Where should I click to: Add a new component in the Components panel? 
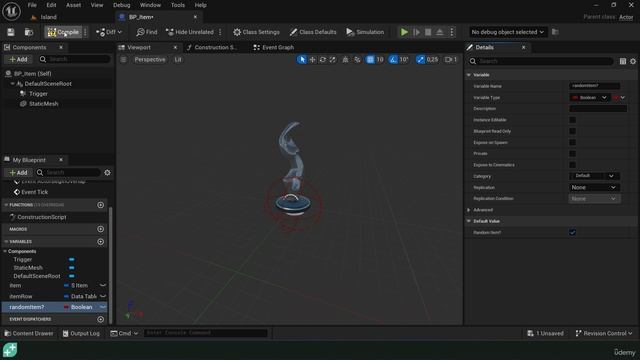coord(18,59)
